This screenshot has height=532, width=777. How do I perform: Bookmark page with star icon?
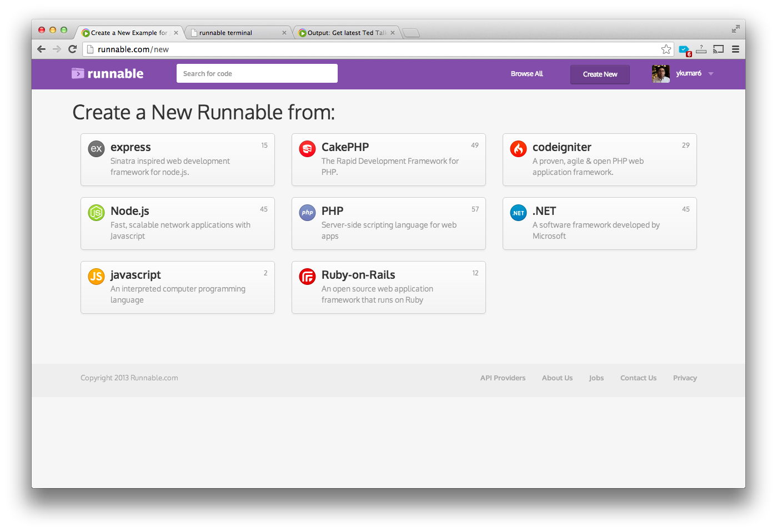(666, 49)
